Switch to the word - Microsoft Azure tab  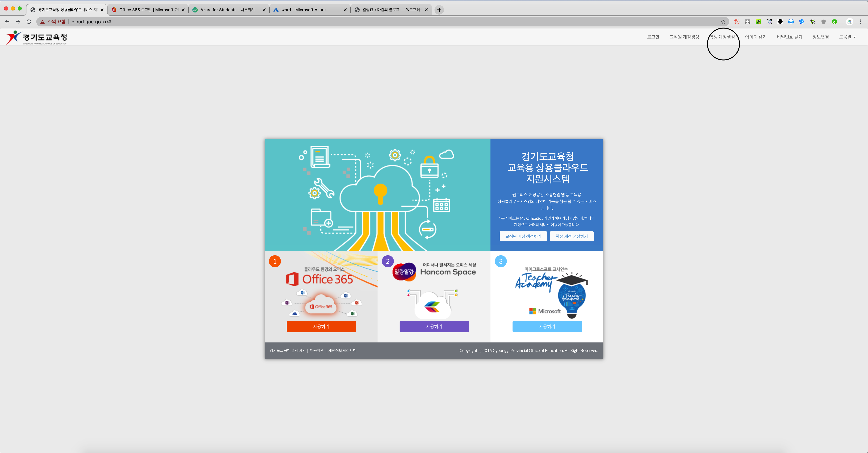[x=303, y=10]
